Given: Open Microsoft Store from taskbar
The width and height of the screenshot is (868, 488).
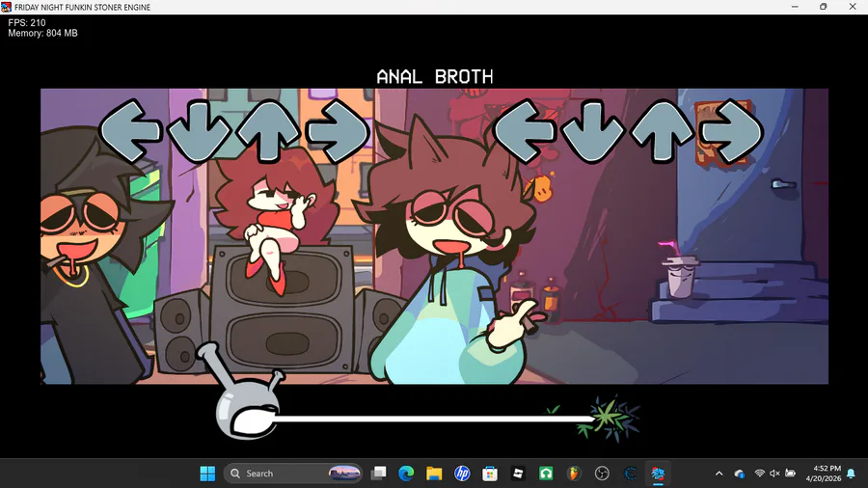Looking at the screenshot, I should (490, 474).
